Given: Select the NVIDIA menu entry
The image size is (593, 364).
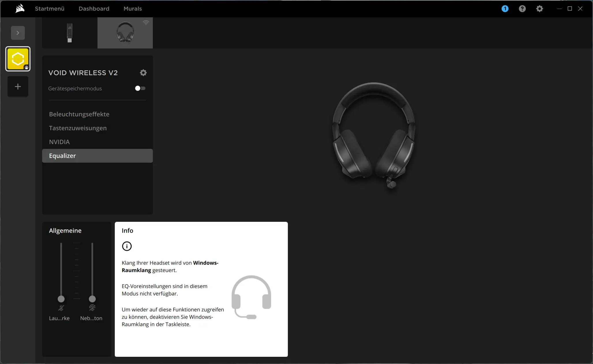Looking at the screenshot, I should (59, 142).
